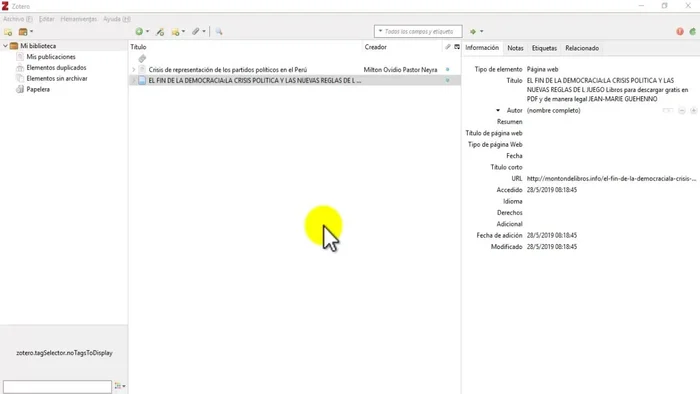Screen dimensions: 700x394
Task: Switch to the Etiquetas tab
Action: tap(544, 48)
